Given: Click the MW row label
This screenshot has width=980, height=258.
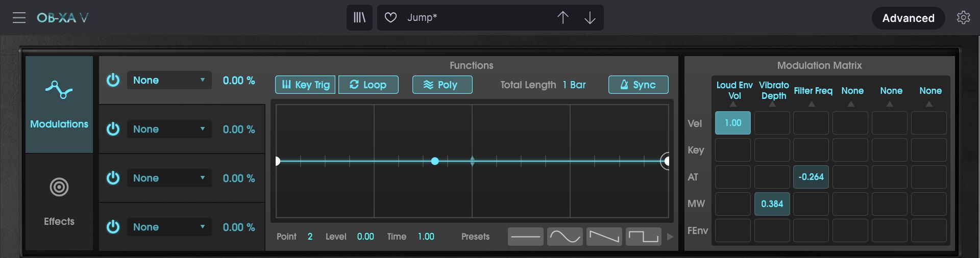Looking at the screenshot, I should click(696, 204).
